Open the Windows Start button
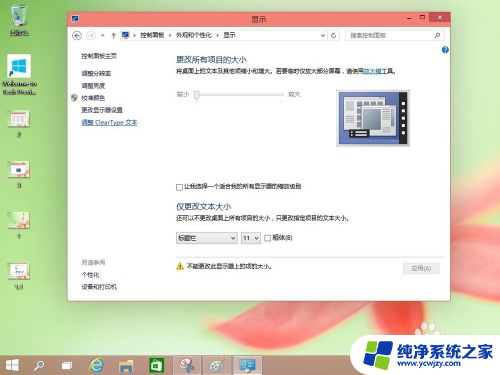The width and height of the screenshot is (500, 375). point(12,365)
